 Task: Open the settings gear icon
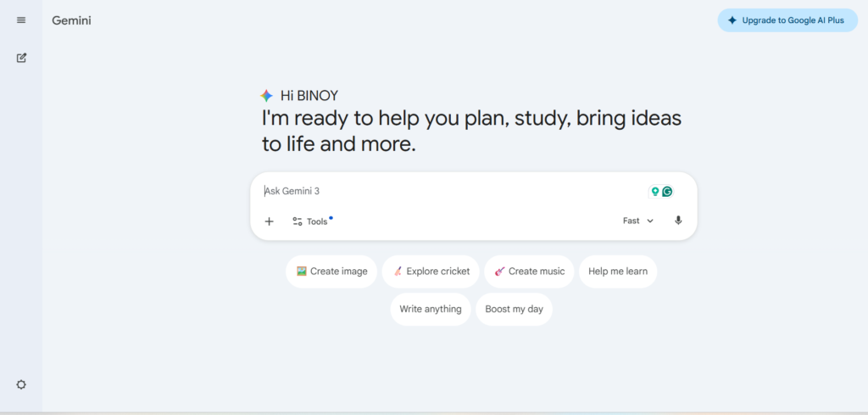pyautogui.click(x=21, y=384)
